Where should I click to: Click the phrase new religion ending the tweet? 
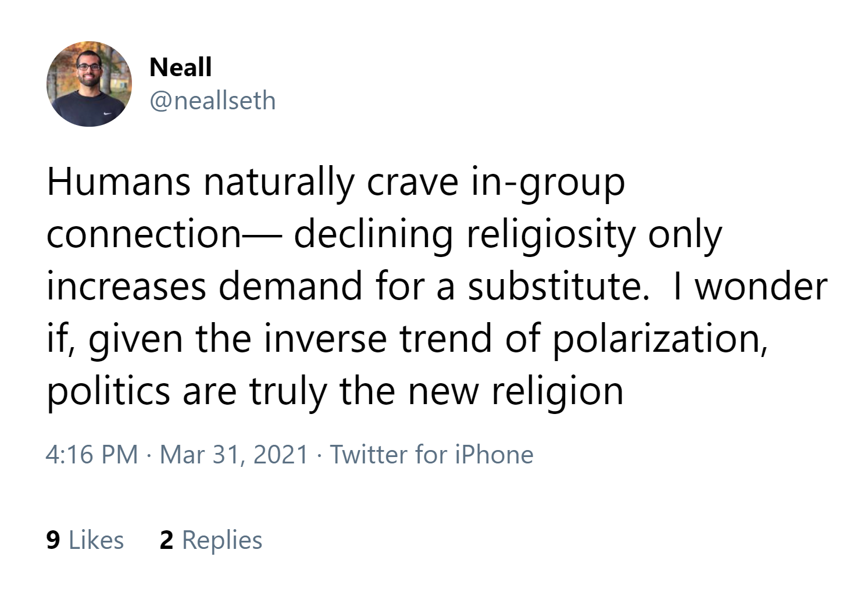click(516, 392)
